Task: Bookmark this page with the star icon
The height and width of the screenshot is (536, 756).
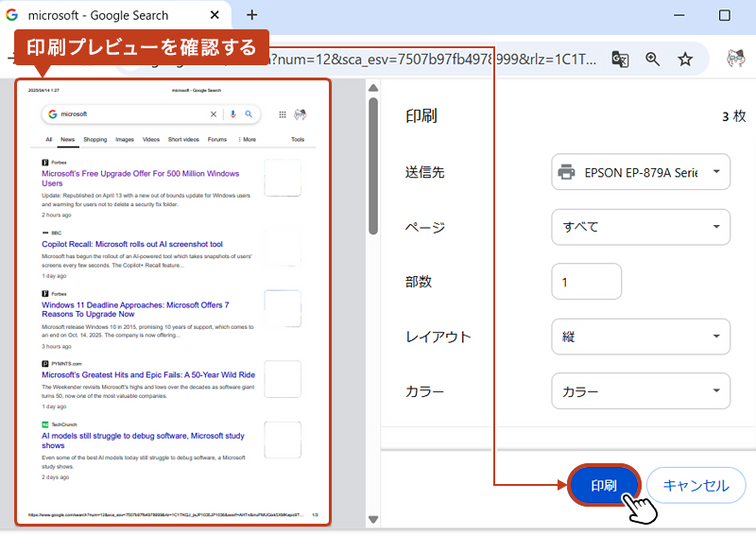Action: tap(685, 60)
